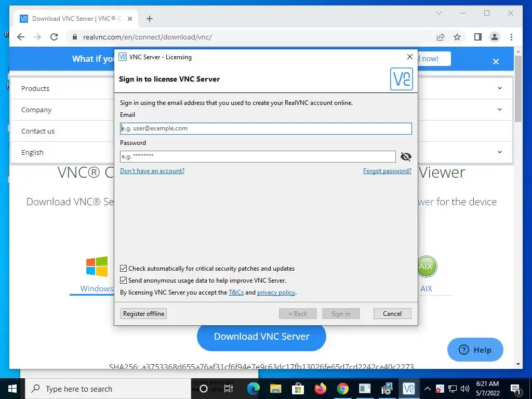Click the address bar URL
This screenshot has width=532, height=399.
pos(148,37)
